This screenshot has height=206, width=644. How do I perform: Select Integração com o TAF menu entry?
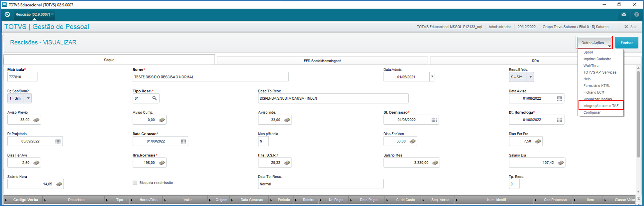pos(601,106)
